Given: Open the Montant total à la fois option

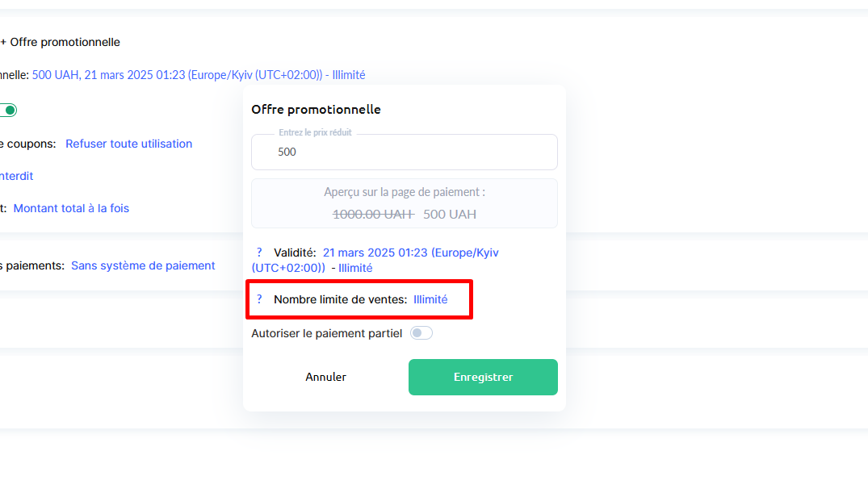Looking at the screenshot, I should coord(71,208).
